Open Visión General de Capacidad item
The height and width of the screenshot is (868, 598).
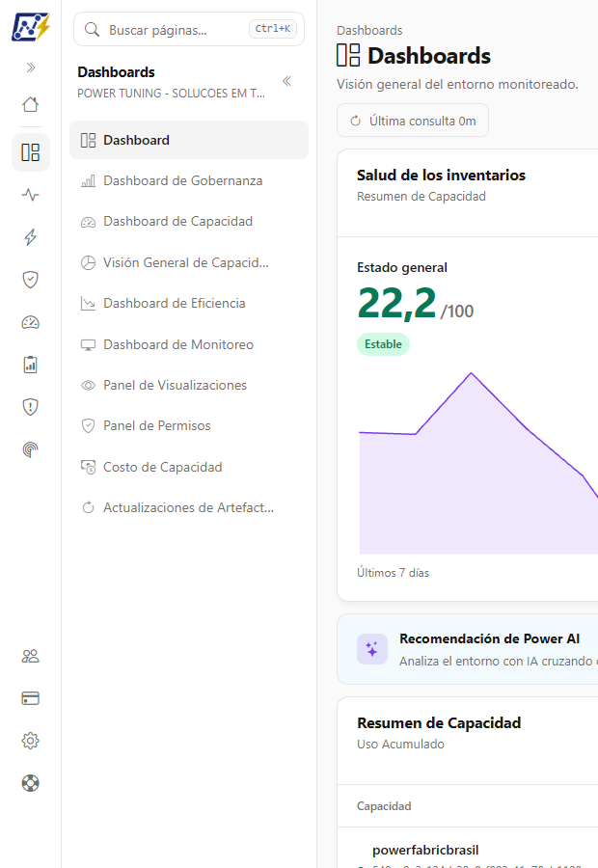[189, 262]
